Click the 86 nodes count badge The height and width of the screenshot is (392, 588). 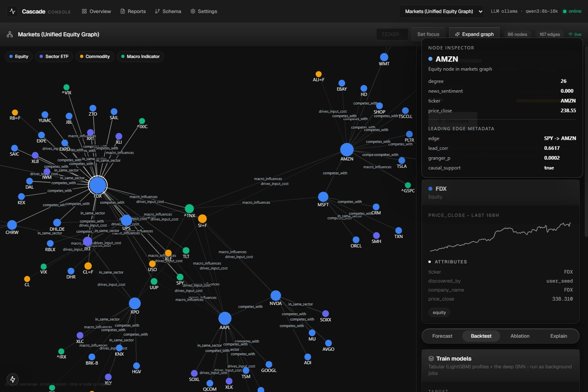pos(517,34)
